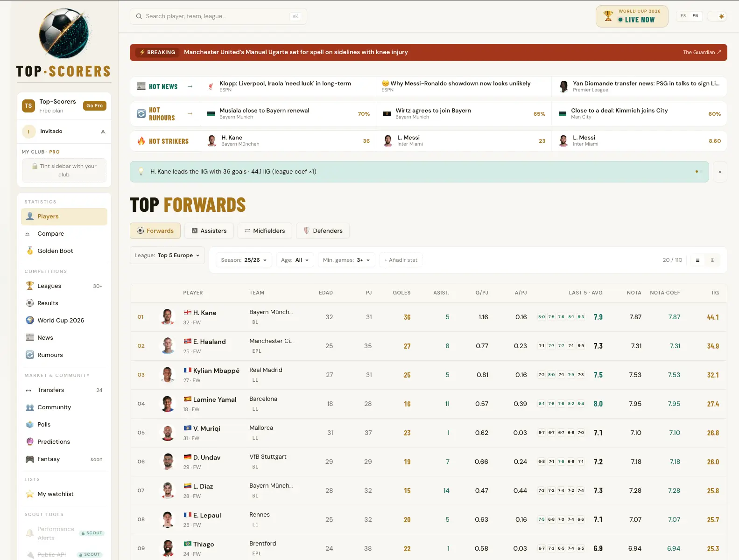
Task: Select the Defenders tab
Action: [323, 231]
